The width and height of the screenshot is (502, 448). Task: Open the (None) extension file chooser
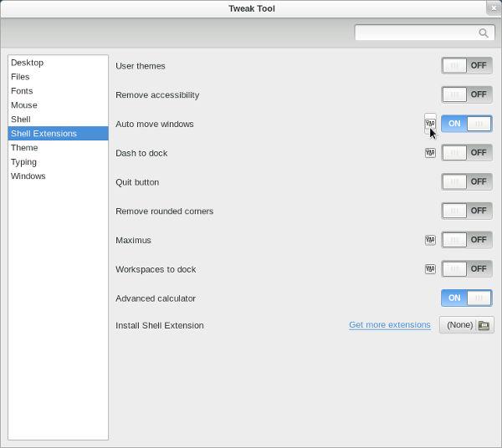467,325
